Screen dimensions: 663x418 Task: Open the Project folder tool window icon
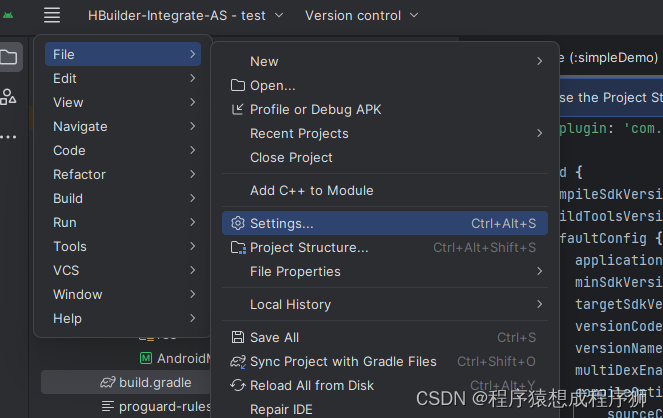coord(9,58)
